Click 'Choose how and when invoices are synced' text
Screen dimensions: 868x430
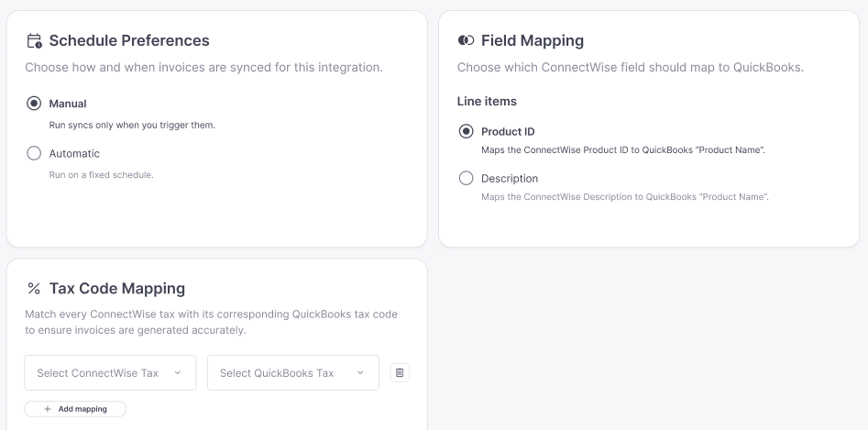tap(203, 68)
